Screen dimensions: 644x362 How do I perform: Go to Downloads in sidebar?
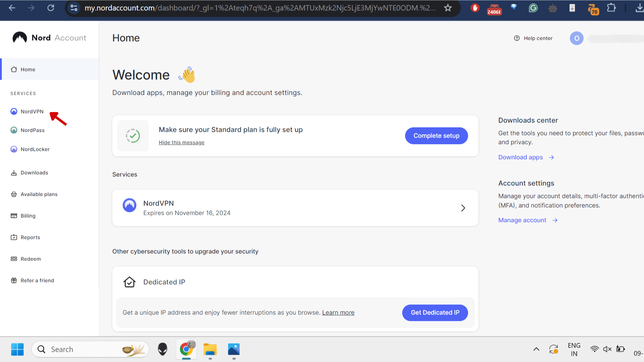pyautogui.click(x=29, y=173)
